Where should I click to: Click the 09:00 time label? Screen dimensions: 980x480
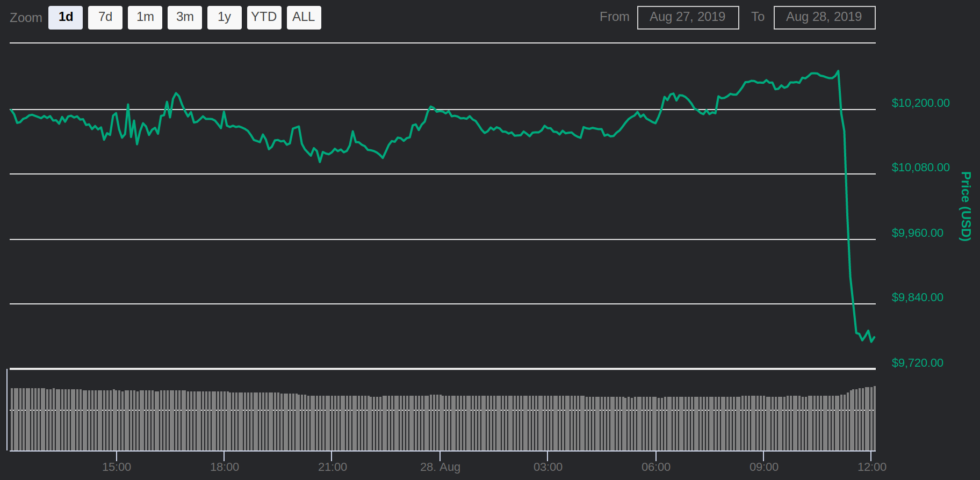(x=764, y=467)
